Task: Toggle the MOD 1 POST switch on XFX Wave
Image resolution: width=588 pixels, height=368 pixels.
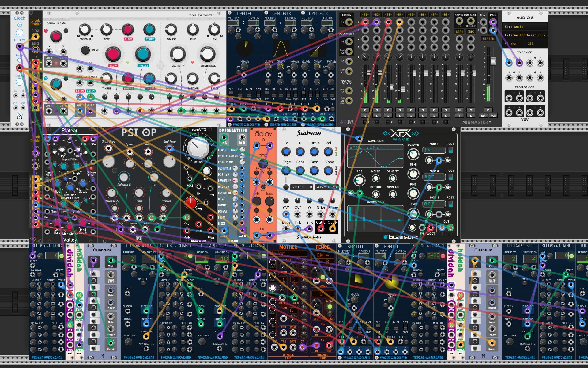Action: coord(450,150)
